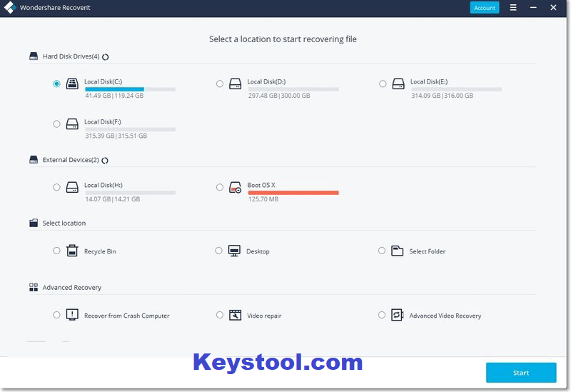571x392 pixels.
Task: Click the 'Select Folder' label
Action: [427, 251]
